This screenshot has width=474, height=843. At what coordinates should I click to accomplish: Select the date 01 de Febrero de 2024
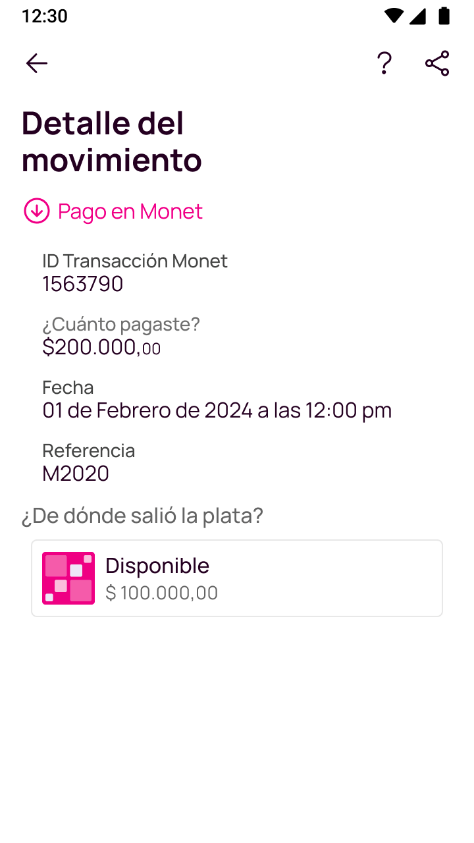tap(147, 411)
